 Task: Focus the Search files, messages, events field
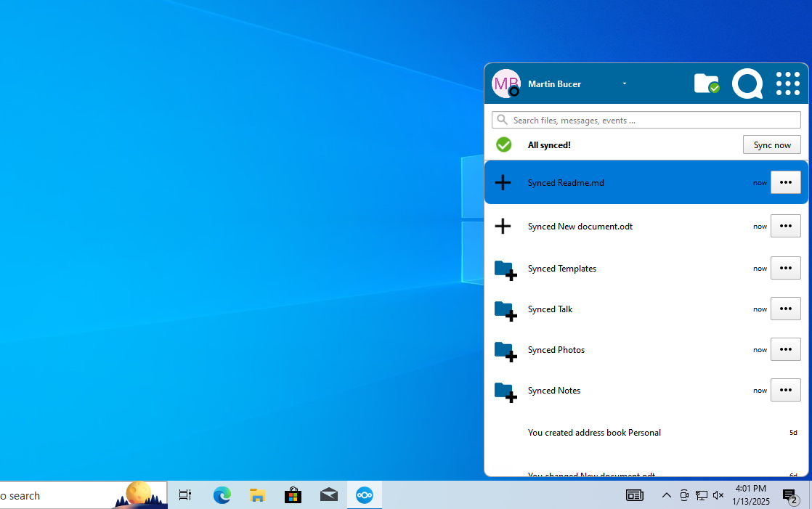click(646, 120)
